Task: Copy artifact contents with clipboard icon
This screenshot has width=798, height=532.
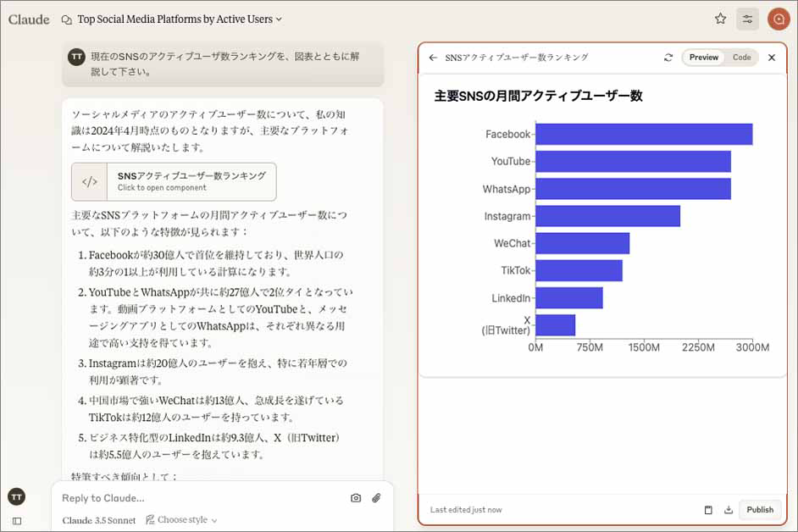Action: tap(708, 510)
